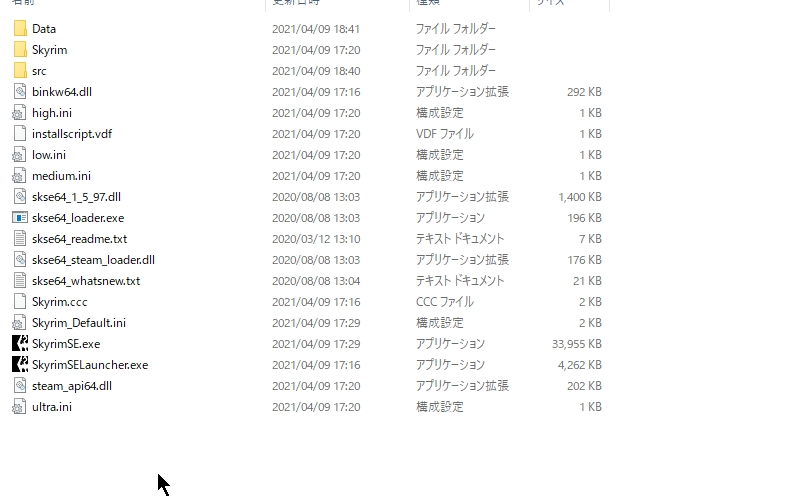Image resolution: width=810 pixels, height=501 pixels.
Task: Click the Skyrim.ccc file name
Action: click(x=59, y=302)
